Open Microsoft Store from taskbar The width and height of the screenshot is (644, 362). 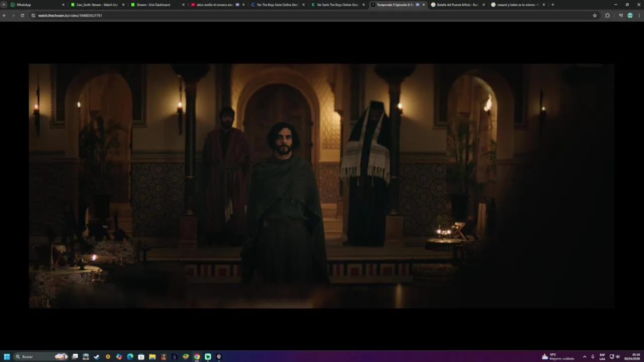coord(141,356)
